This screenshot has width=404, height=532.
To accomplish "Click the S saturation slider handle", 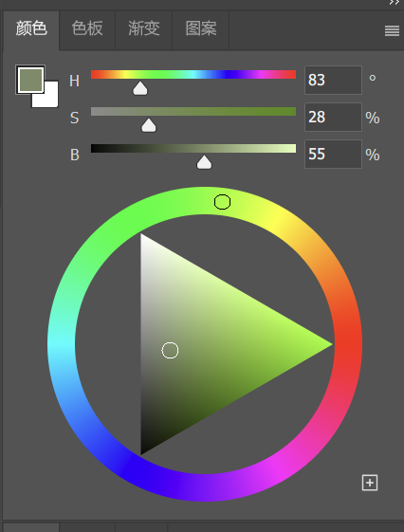I will pyautogui.click(x=149, y=125).
